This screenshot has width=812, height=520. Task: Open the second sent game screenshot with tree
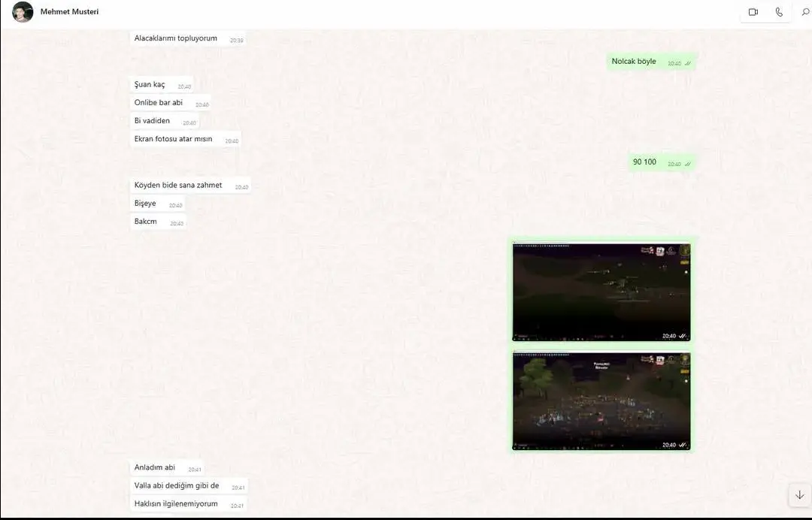pos(601,401)
